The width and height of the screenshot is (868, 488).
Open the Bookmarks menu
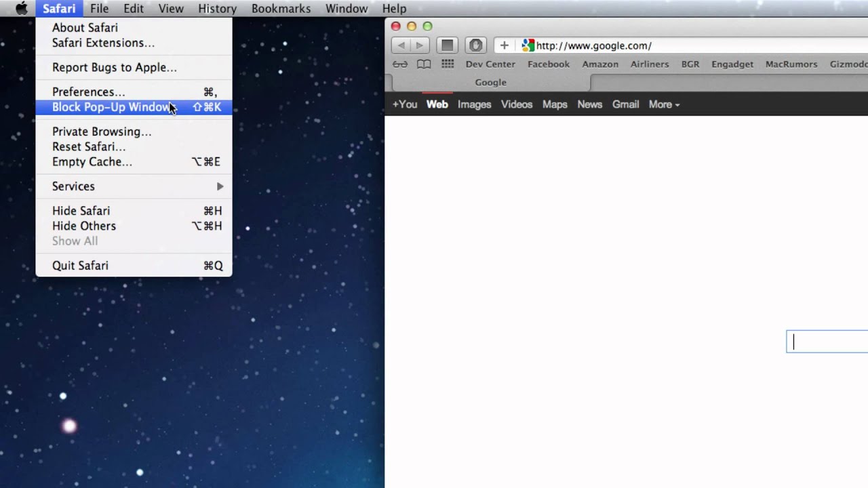[281, 9]
